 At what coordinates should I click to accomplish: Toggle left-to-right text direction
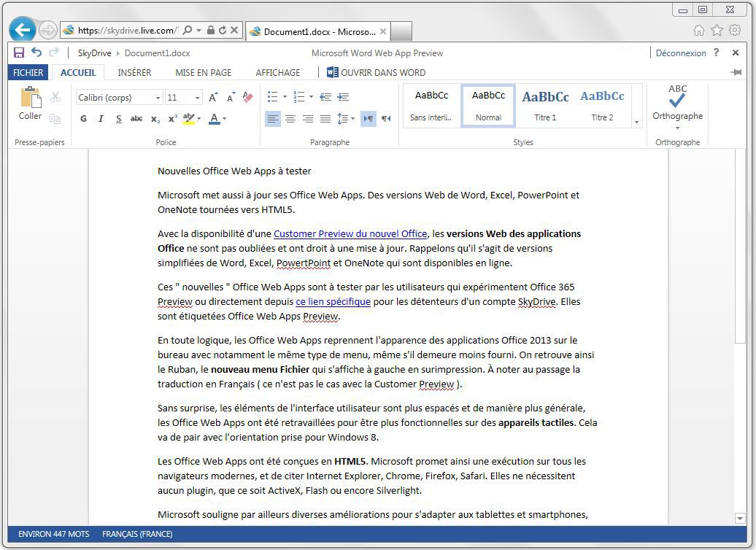pos(369,119)
